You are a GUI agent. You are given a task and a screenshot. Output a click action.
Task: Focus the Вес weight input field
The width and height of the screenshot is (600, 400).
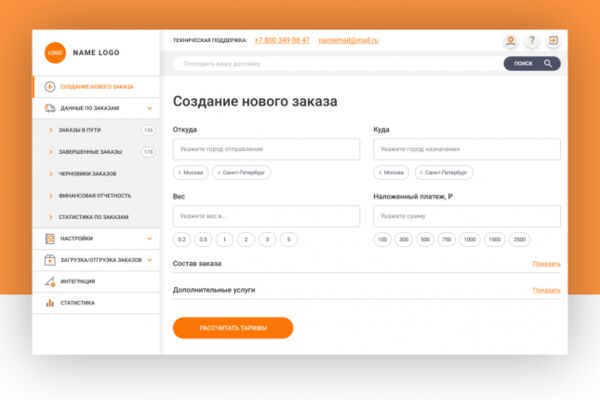[x=266, y=216]
